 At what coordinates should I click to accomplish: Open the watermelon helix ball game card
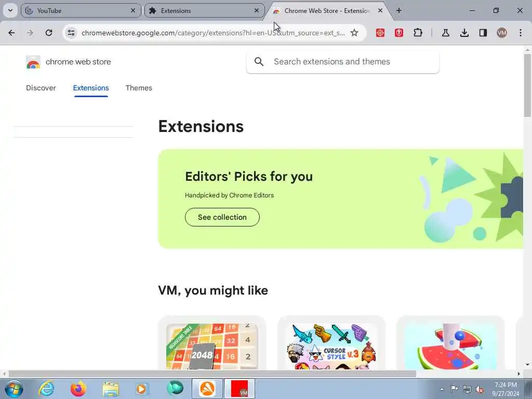tap(450, 343)
